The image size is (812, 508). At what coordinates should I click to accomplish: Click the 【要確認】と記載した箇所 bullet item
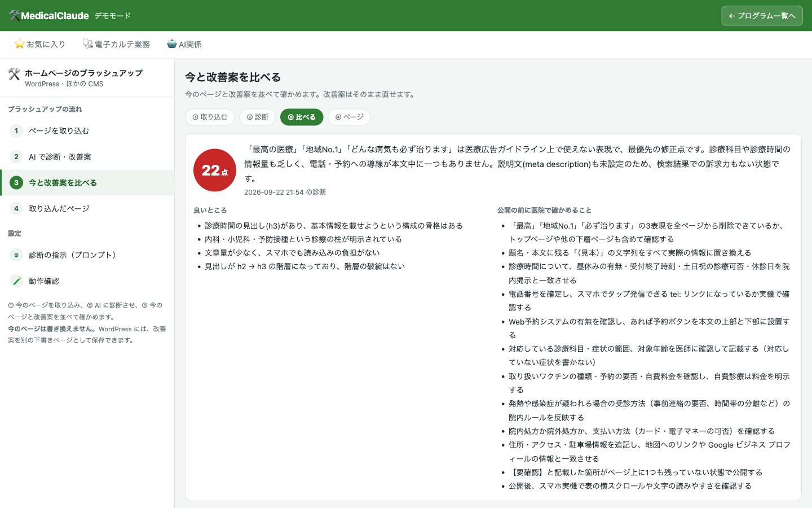coord(636,472)
